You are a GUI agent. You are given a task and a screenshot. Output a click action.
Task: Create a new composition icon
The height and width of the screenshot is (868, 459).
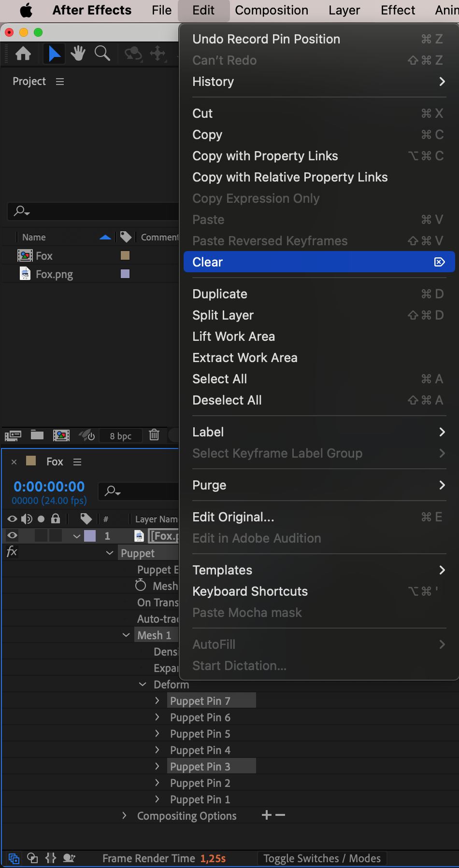point(61,435)
